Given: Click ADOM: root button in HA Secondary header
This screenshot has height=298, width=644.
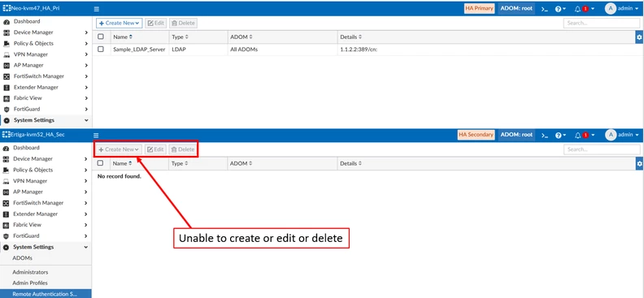Looking at the screenshot, I should pyautogui.click(x=516, y=135).
